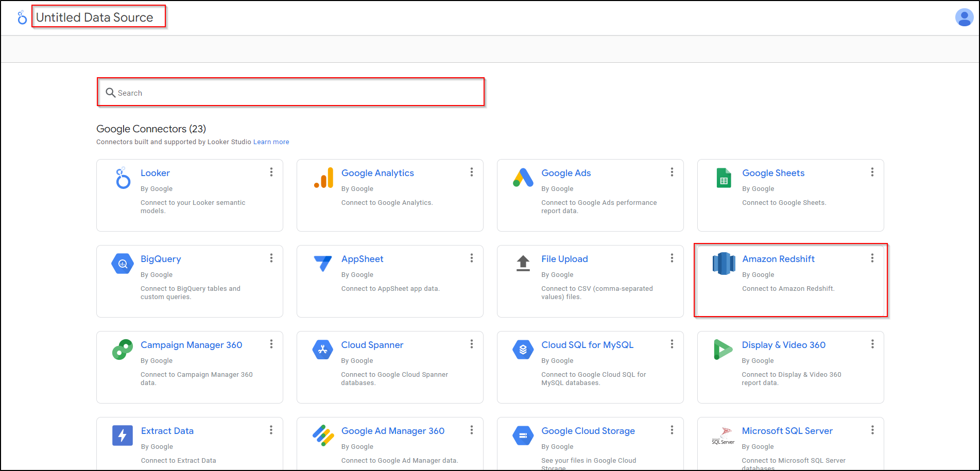The width and height of the screenshot is (980, 471).
Task: Open more options for Cloud SQL for MySQL
Action: [x=672, y=344]
